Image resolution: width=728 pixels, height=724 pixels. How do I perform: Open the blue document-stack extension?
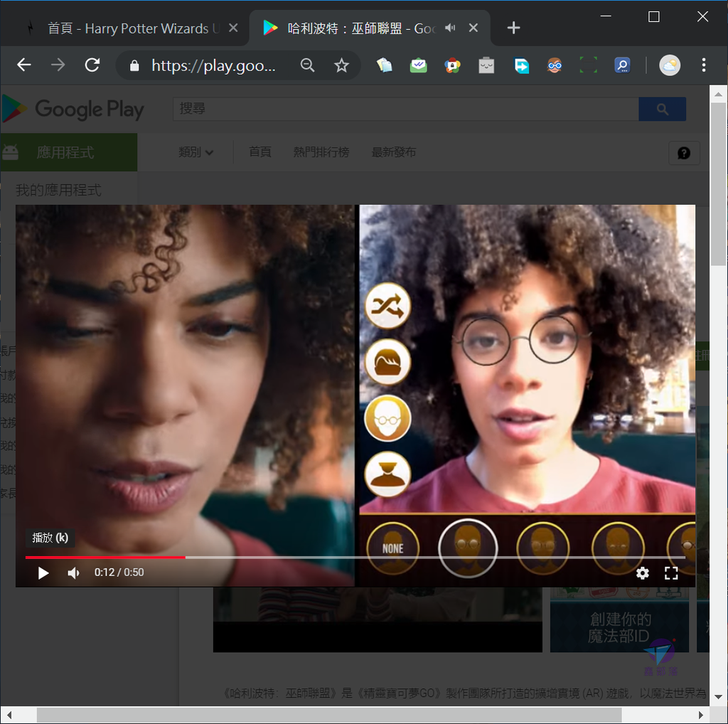[x=385, y=65]
